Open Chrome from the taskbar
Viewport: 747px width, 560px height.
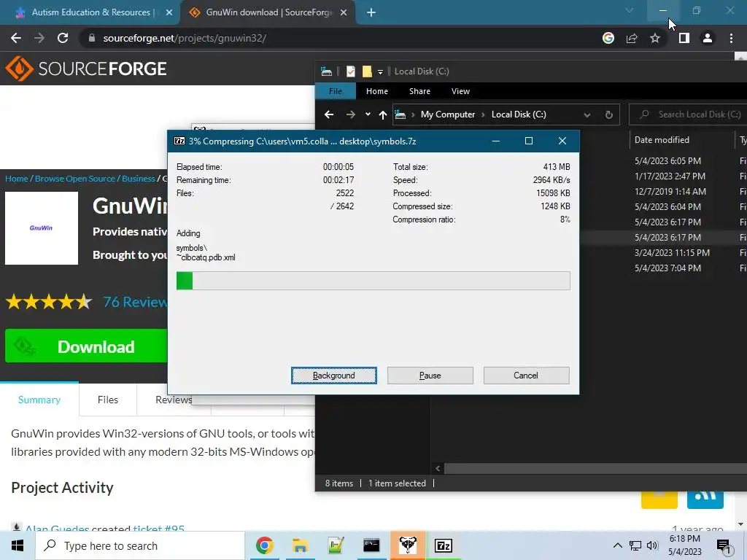264,545
